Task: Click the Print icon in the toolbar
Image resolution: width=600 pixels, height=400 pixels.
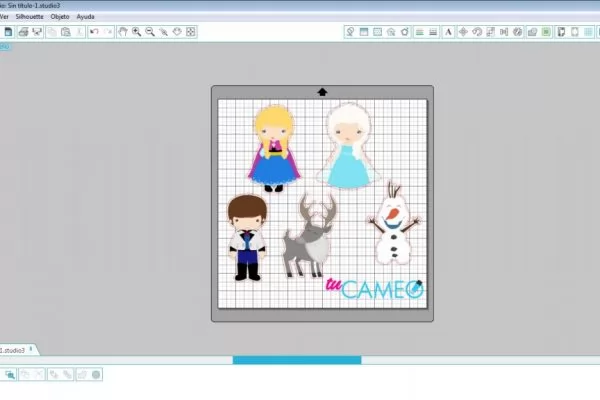Action: pyautogui.click(x=24, y=32)
